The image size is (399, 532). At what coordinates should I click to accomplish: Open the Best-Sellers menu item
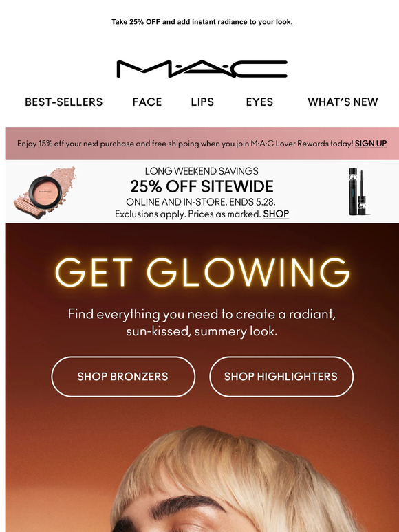click(x=64, y=102)
